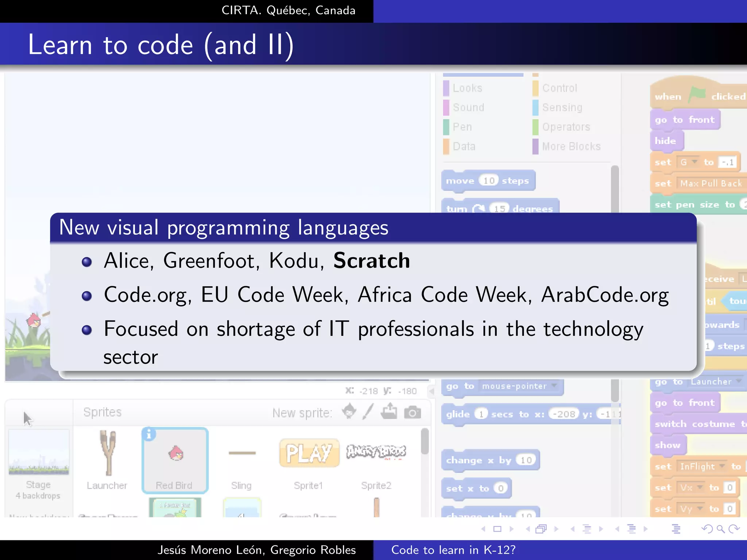747x560 pixels.
Task: Click the stacked frame icon in Beamer navigation bar
Action: tap(541, 529)
